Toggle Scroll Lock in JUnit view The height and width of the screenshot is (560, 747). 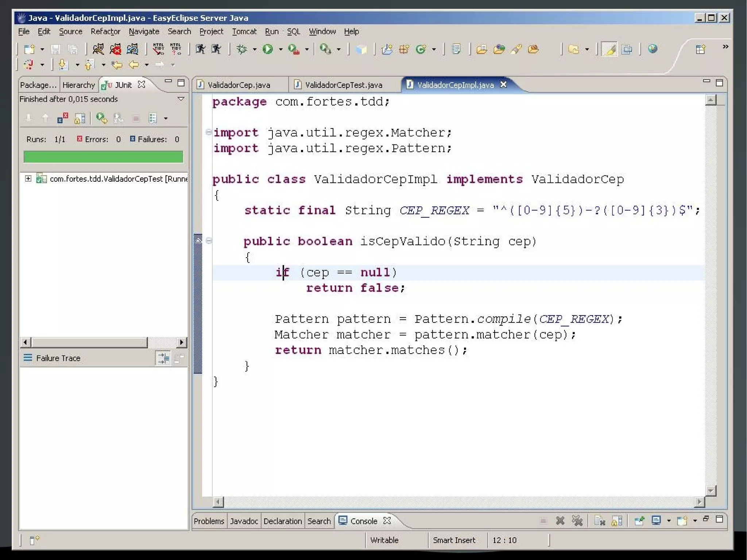(x=80, y=118)
